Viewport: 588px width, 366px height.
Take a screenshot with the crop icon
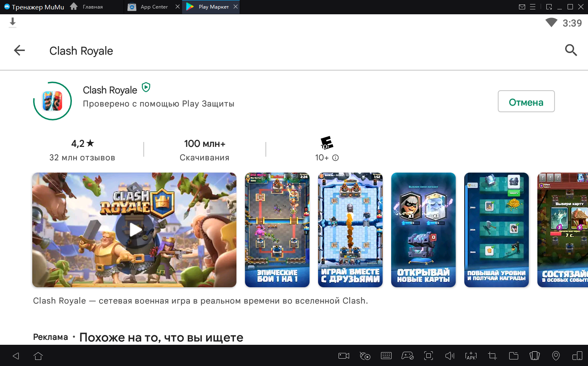pos(492,356)
